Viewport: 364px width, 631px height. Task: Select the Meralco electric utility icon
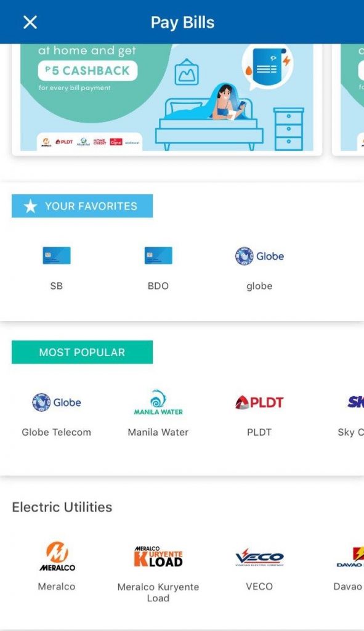click(57, 556)
